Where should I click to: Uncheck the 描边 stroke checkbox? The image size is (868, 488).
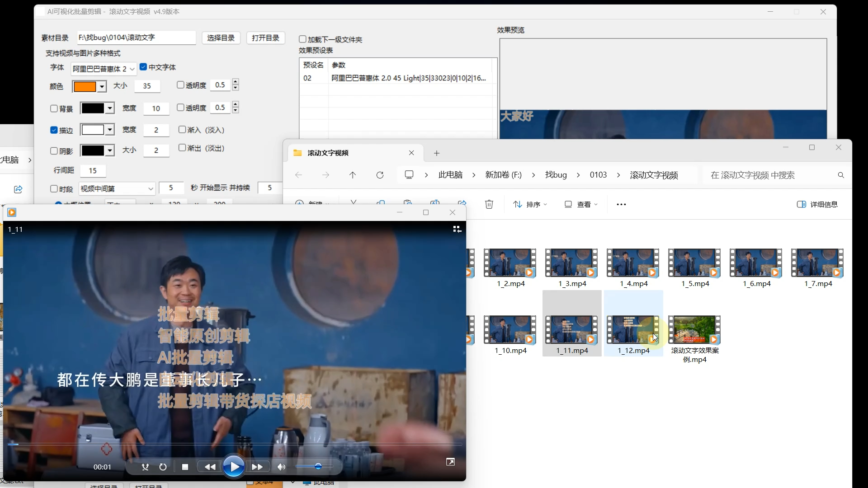[54, 130]
